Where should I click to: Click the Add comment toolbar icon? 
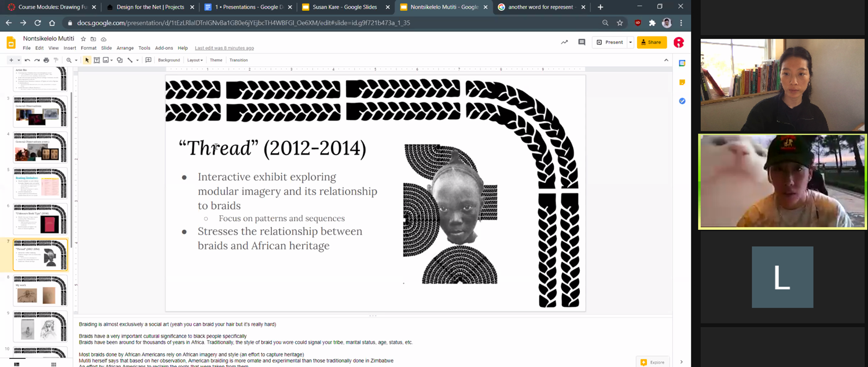[148, 60]
